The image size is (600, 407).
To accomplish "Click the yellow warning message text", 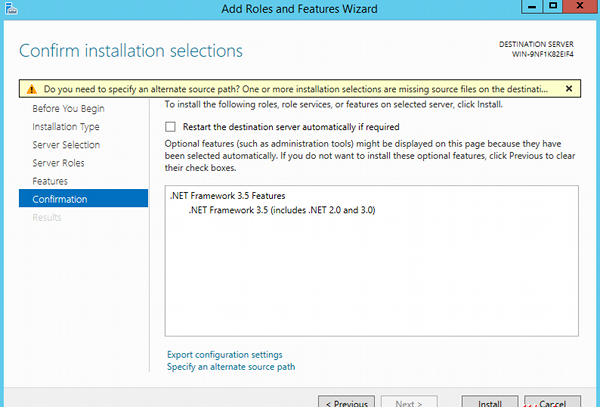I will tap(295, 89).
